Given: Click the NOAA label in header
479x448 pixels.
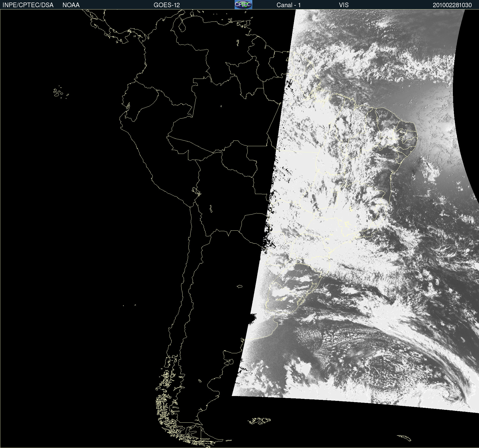Looking at the screenshot, I should [71, 5].
